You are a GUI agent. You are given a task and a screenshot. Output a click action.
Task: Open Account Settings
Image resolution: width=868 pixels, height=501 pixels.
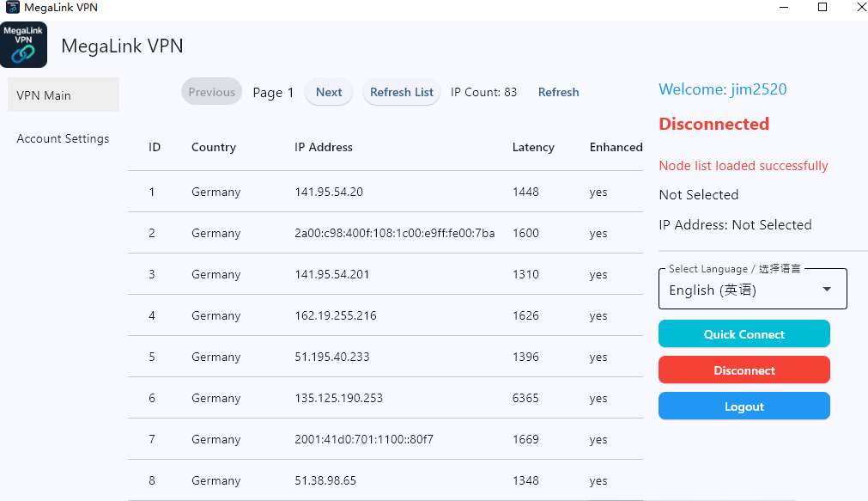(63, 138)
